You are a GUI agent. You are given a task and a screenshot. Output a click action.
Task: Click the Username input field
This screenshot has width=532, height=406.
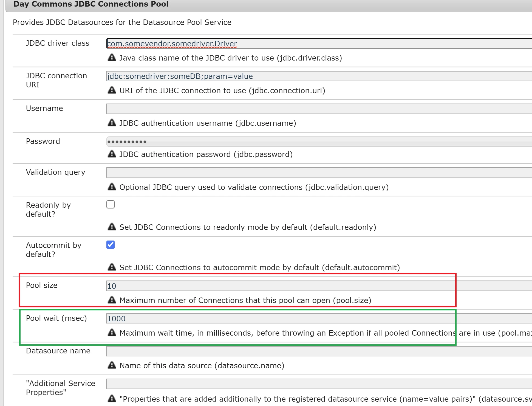coord(318,109)
